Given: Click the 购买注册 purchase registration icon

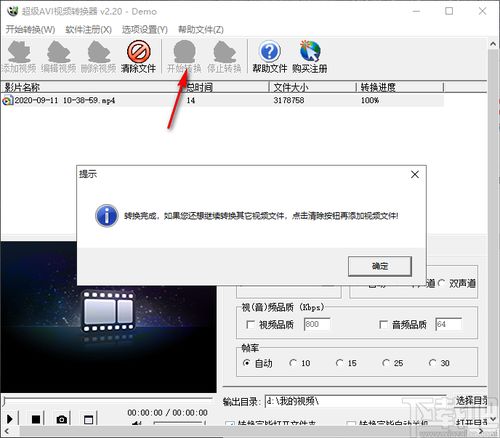Looking at the screenshot, I should click(x=310, y=56).
